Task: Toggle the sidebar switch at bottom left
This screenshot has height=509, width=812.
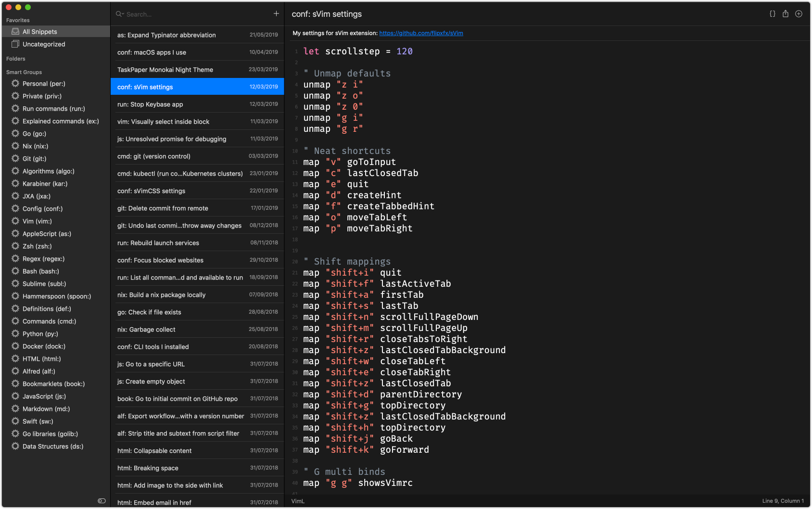Action: point(101,501)
